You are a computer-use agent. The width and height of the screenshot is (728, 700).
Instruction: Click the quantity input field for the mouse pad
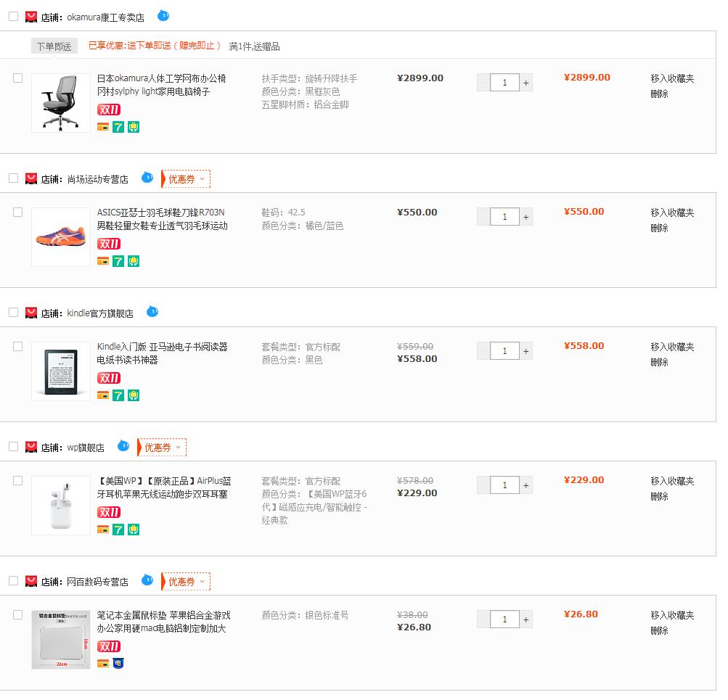pyautogui.click(x=504, y=619)
